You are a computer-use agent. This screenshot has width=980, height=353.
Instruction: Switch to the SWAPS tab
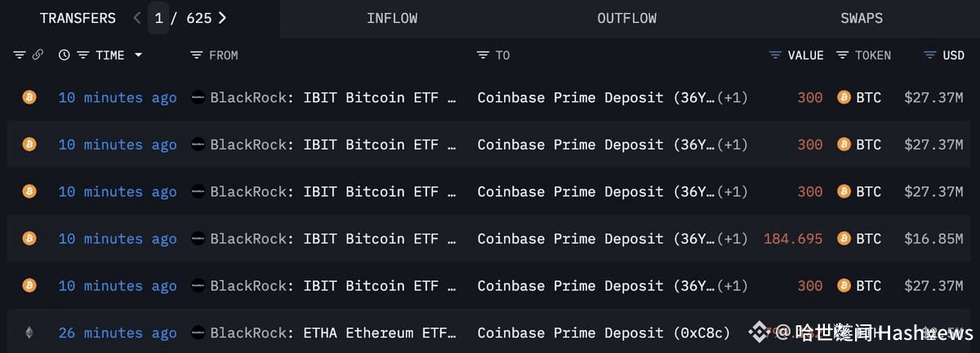coord(862,18)
